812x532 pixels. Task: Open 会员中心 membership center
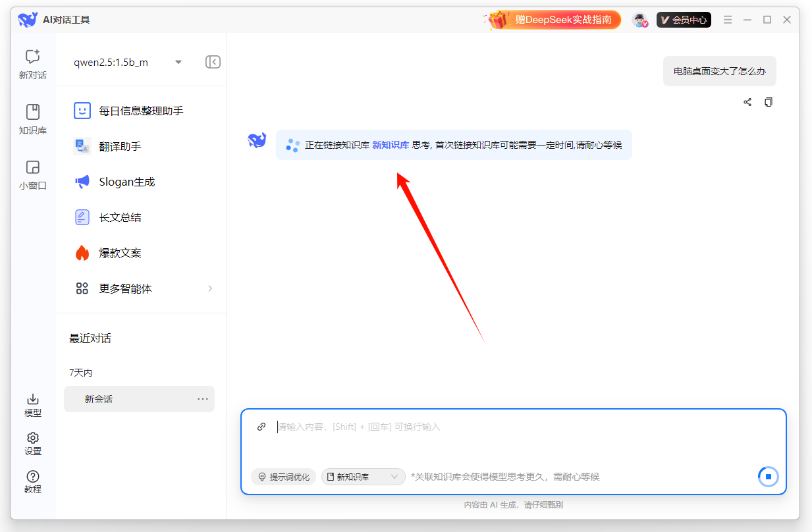684,20
